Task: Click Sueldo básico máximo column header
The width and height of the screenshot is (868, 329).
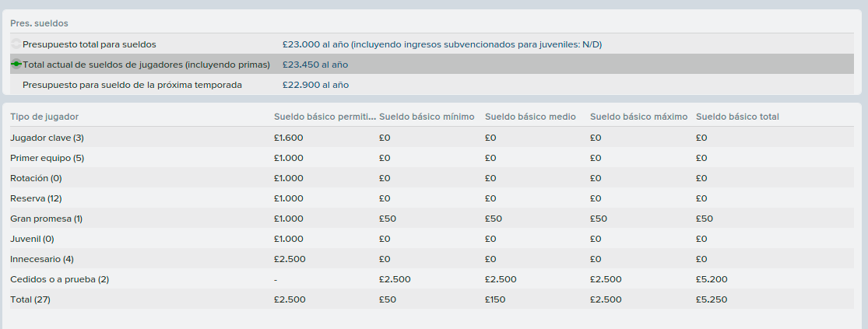Action: click(639, 117)
